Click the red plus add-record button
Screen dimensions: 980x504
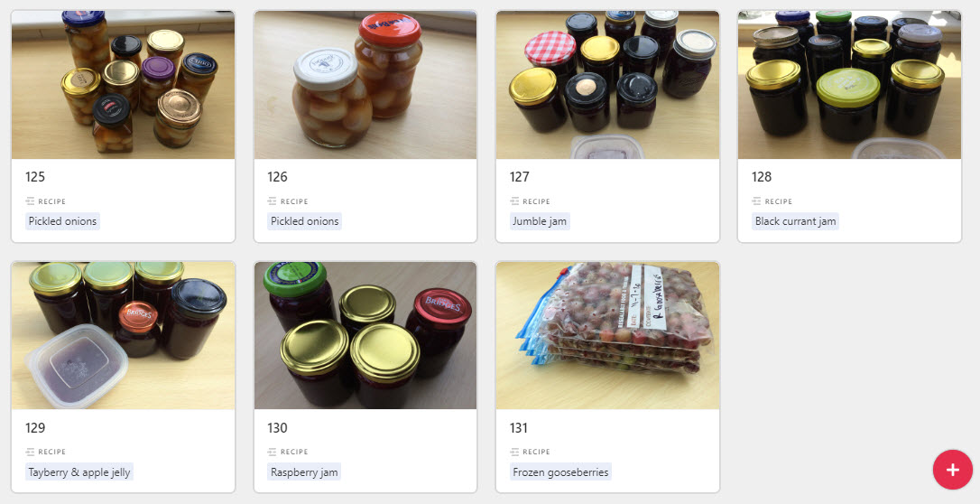click(x=953, y=469)
